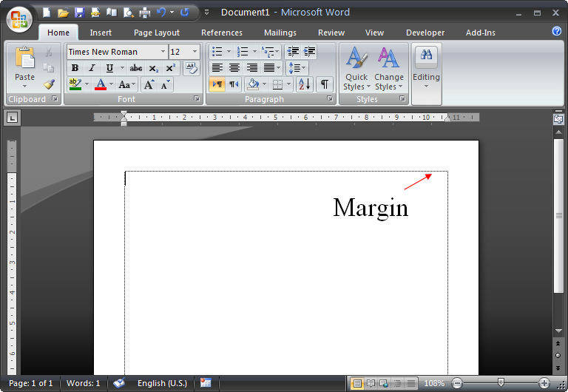Screen dimensions: 568x392
Task: Apply superscript formatting
Action: (x=170, y=68)
